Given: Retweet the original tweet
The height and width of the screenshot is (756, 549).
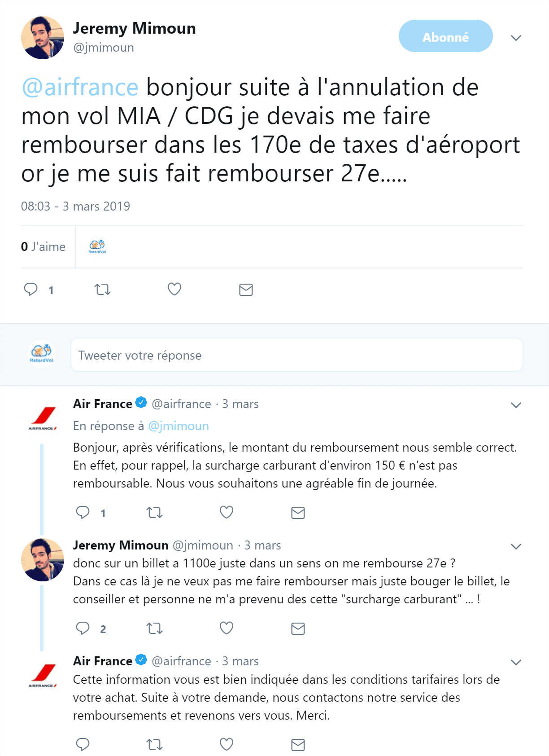Looking at the screenshot, I should point(103,290).
